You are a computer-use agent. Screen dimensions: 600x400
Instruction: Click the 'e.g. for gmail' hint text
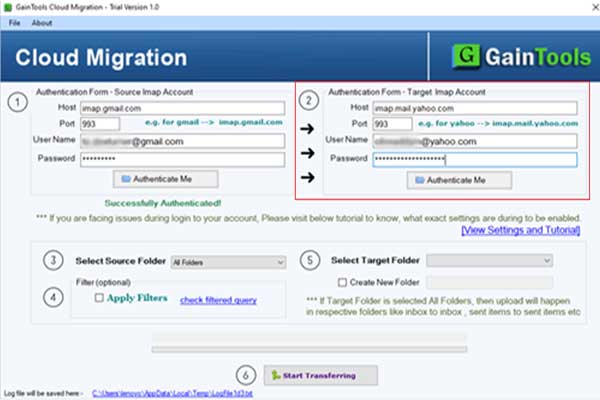coord(214,122)
